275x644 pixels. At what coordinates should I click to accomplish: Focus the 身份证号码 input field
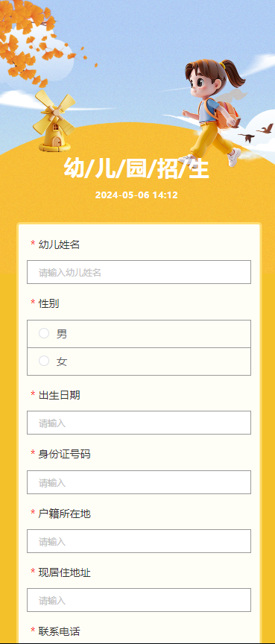(x=139, y=482)
